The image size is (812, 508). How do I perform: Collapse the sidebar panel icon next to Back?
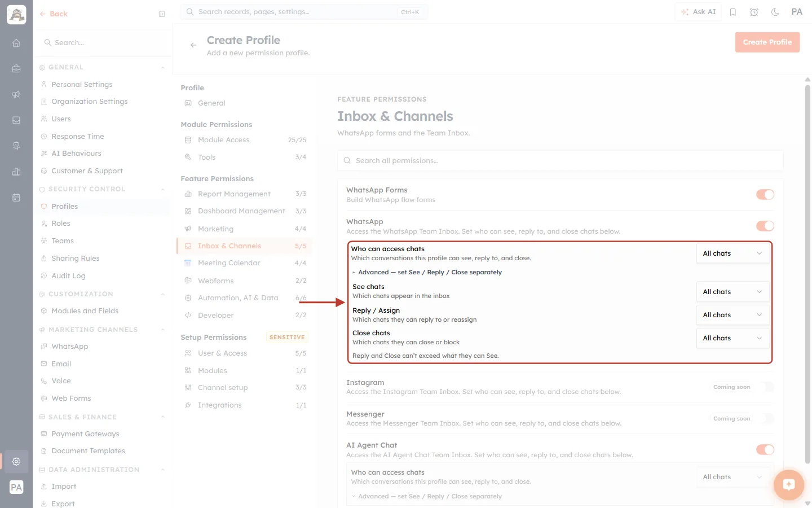pyautogui.click(x=162, y=14)
